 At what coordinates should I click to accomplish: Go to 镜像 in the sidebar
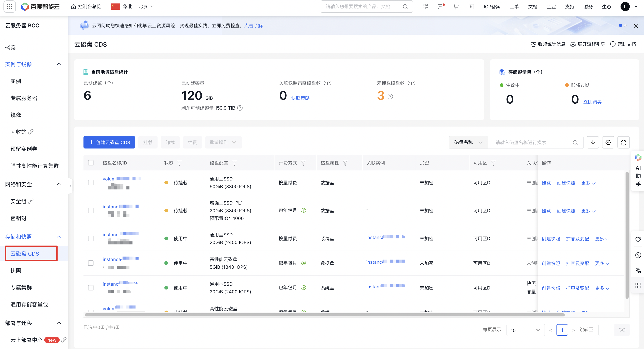click(16, 115)
